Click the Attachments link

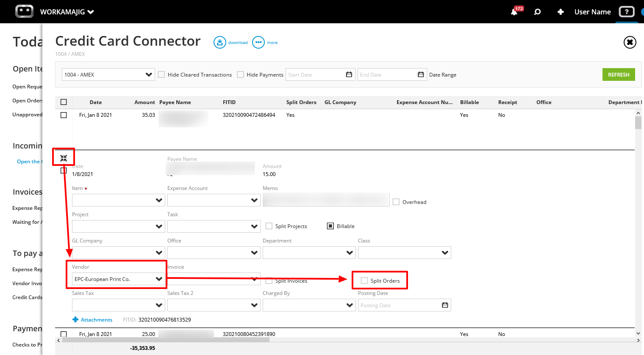92,319
